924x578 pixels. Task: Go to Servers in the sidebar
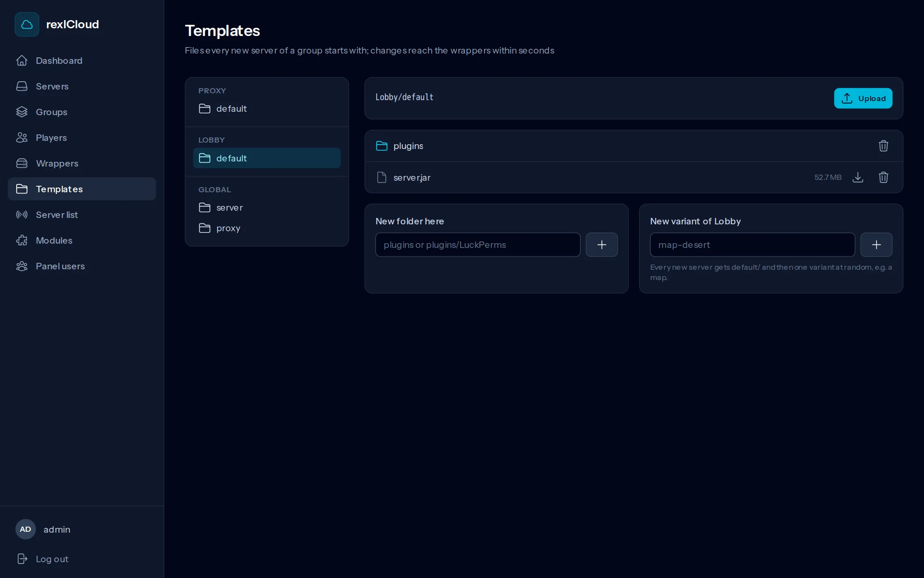(82, 86)
